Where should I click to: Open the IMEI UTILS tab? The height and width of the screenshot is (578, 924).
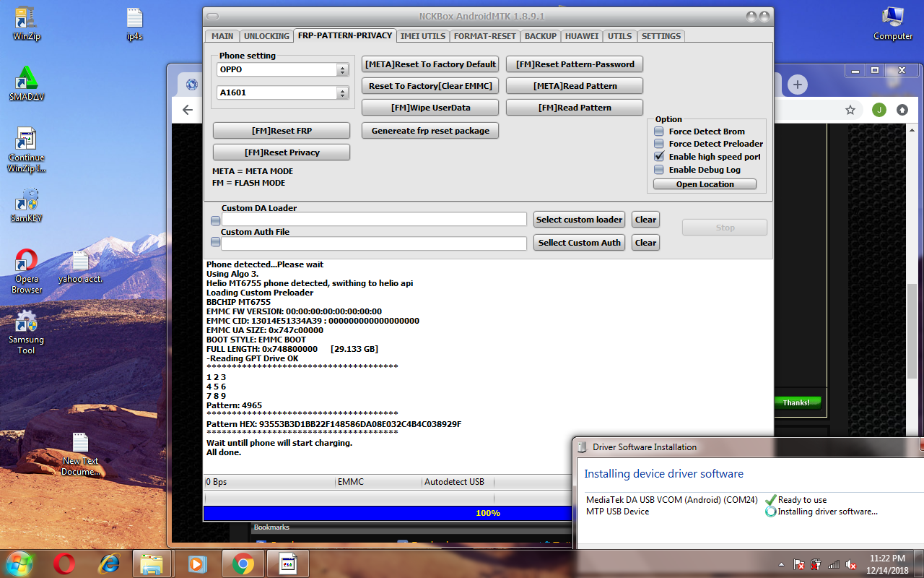click(x=423, y=36)
